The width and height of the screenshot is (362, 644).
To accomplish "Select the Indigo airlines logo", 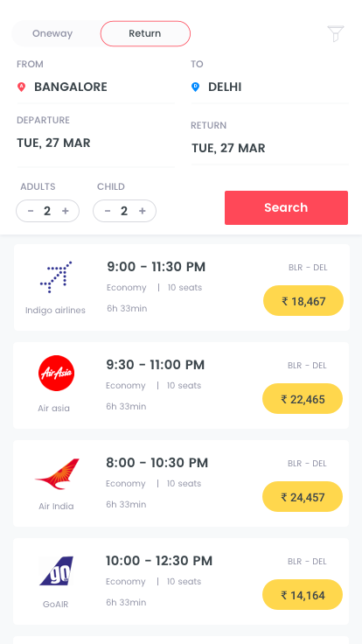I will tap(56, 276).
